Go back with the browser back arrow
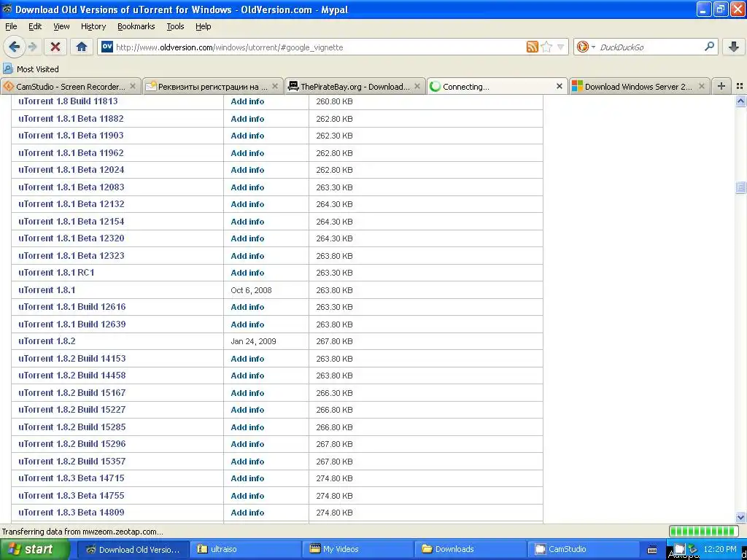Screen dimensions: 747x560 click(x=15, y=47)
